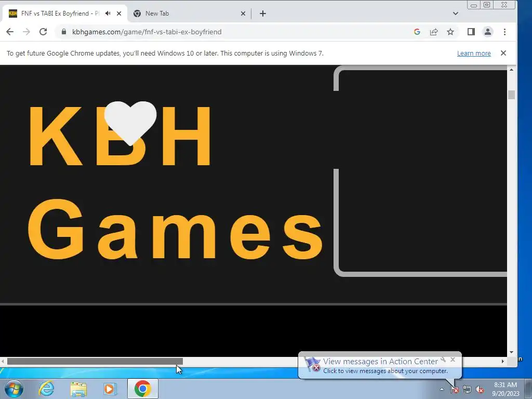
Task: Open Chrome three-dot menu
Action: pyautogui.click(x=504, y=32)
